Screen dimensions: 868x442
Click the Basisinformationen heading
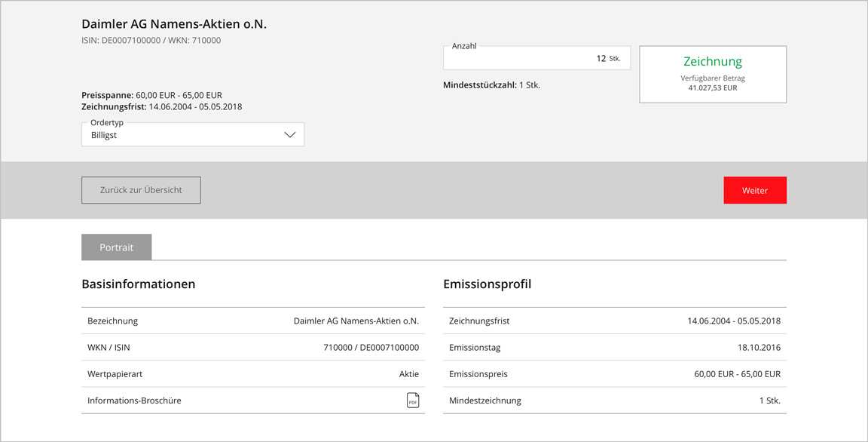(x=139, y=284)
